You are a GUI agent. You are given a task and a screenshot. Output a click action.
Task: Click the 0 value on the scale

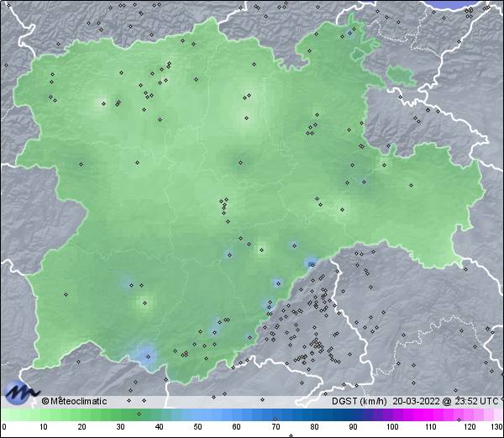[x=4, y=427]
